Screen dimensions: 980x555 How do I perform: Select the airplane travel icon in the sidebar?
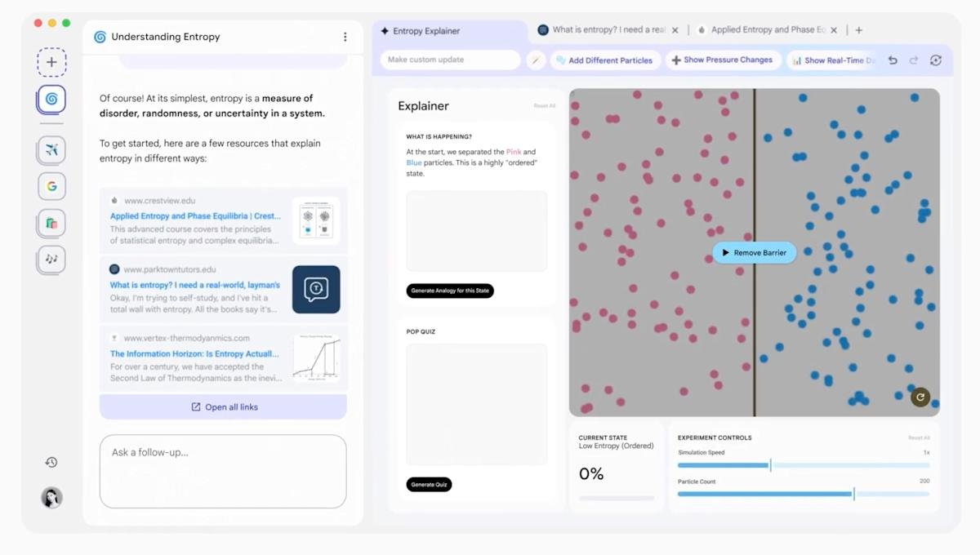[x=51, y=149]
